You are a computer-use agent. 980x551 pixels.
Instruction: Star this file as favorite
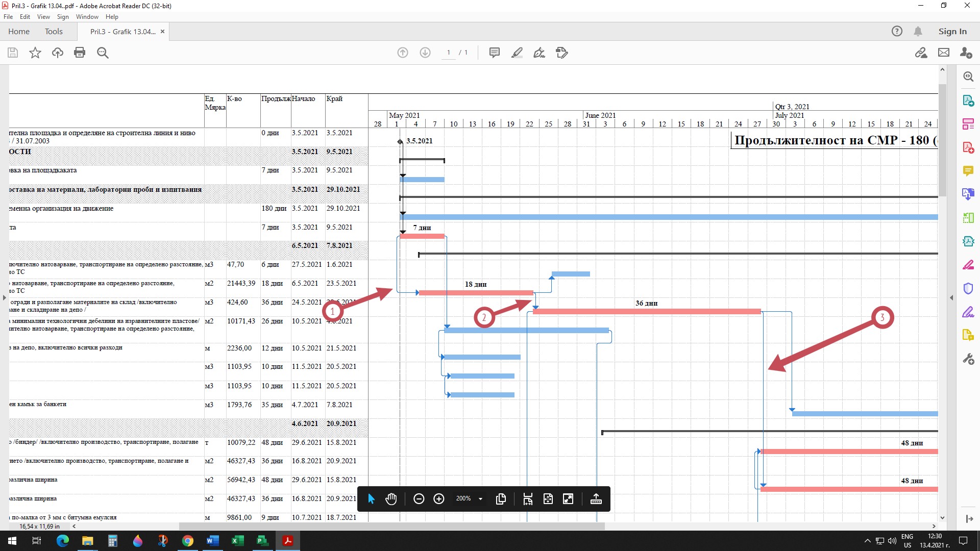pyautogui.click(x=35, y=53)
